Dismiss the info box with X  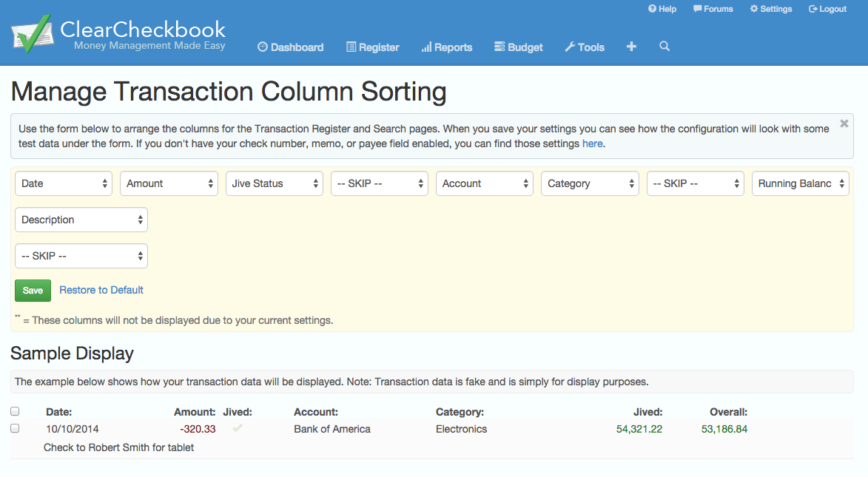pos(844,124)
